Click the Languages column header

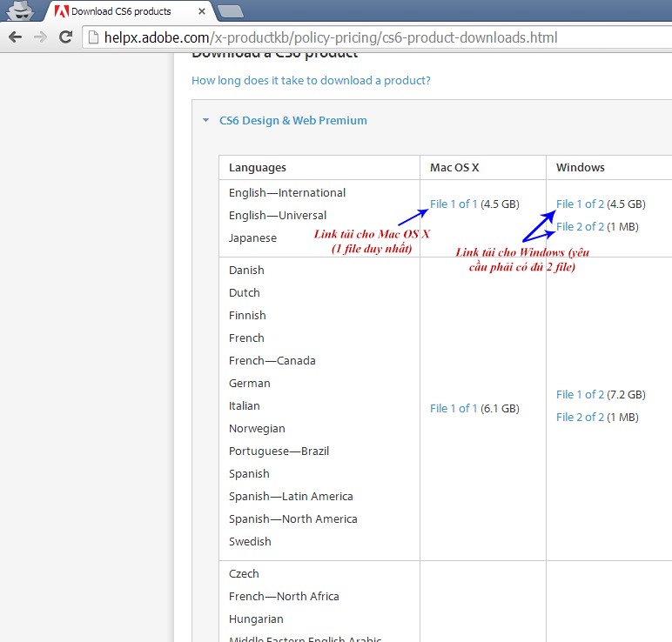[257, 168]
